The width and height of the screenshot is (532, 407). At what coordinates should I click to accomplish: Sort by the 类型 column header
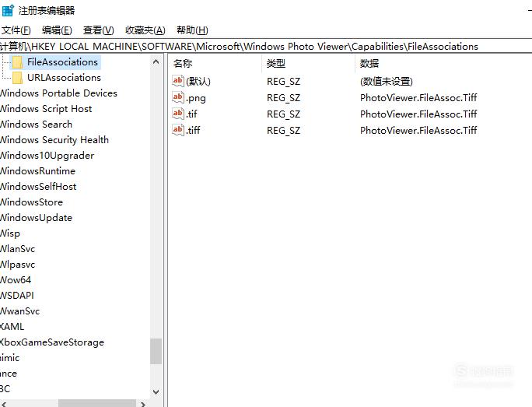point(276,64)
